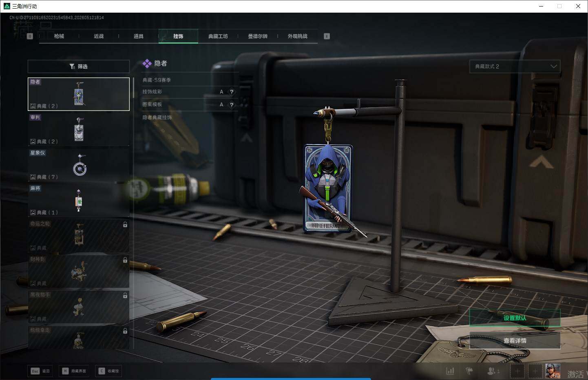This screenshot has height=380, width=588.
Task: Click the 查看详情 button
Action: [x=515, y=340]
